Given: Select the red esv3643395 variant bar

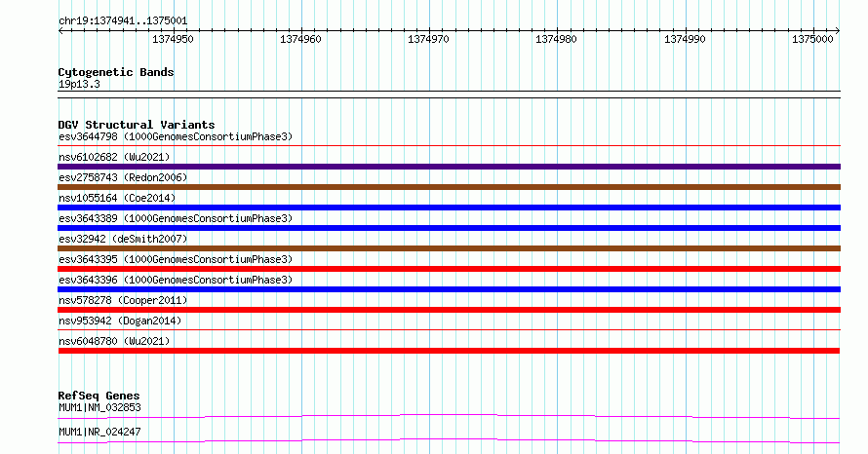Looking at the screenshot, I should (449, 269).
